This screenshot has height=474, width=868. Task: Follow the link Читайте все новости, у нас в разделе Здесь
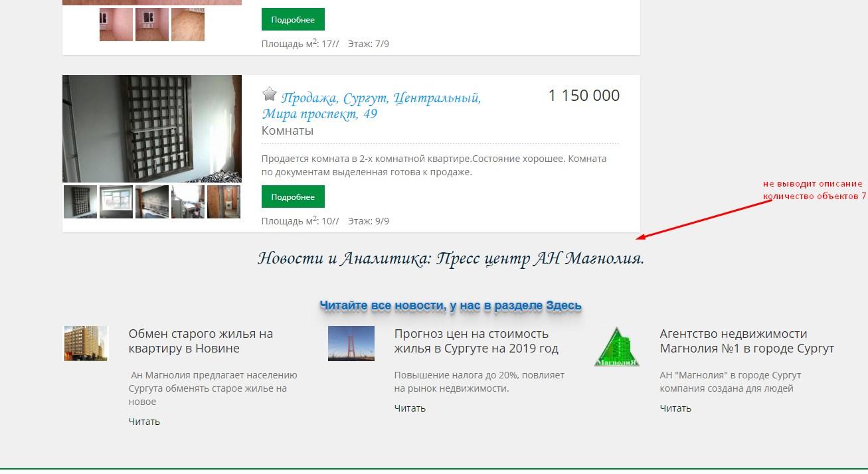450,305
